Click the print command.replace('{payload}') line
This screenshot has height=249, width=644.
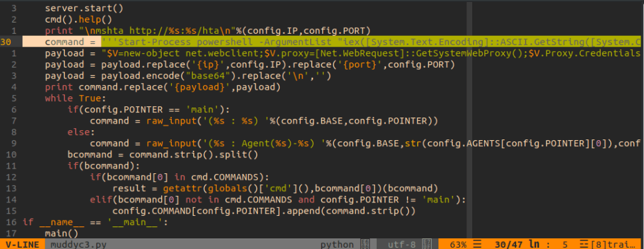pos(162,87)
